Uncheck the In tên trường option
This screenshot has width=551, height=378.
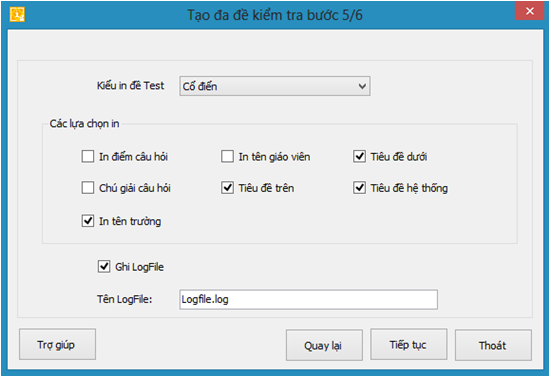(x=88, y=221)
